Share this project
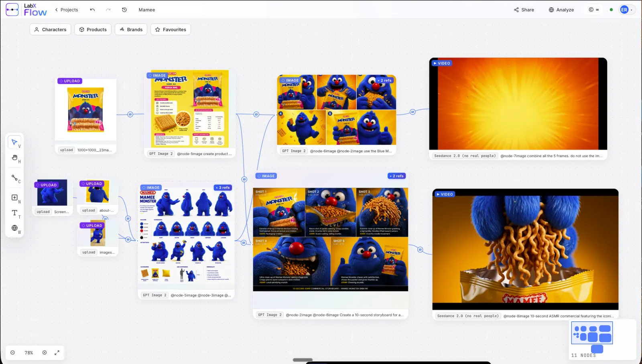Image resolution: width=642 pixels, height=364 pixels. (524, 10)
